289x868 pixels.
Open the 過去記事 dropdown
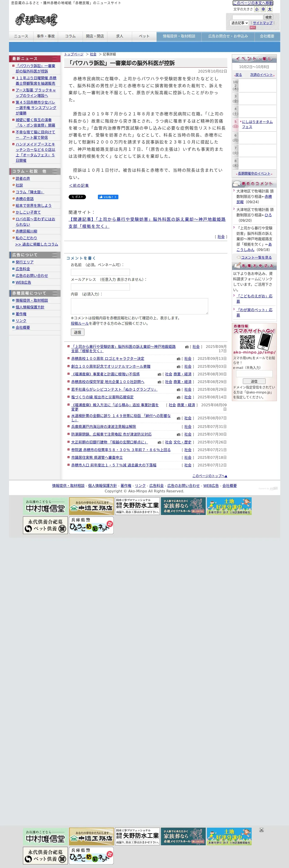239,23
